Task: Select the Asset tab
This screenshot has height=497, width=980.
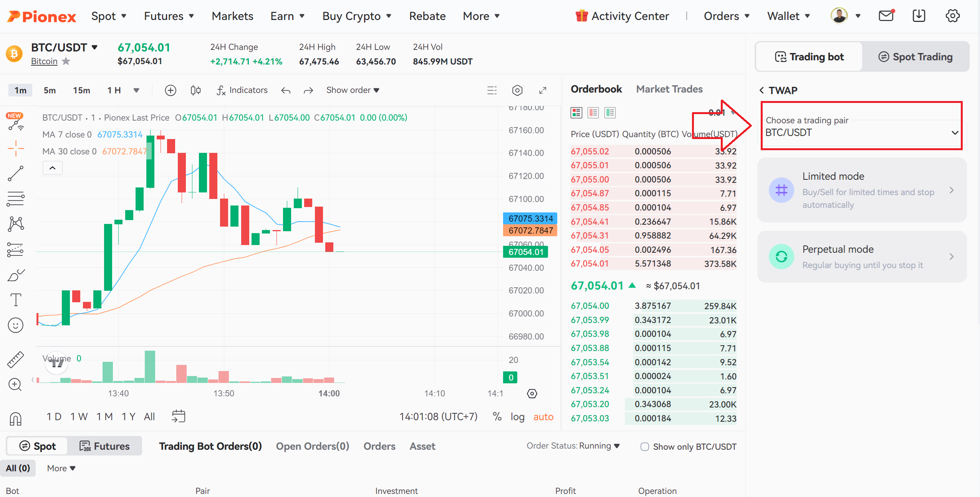Action: pyautogui.click(x=422, y=446)
